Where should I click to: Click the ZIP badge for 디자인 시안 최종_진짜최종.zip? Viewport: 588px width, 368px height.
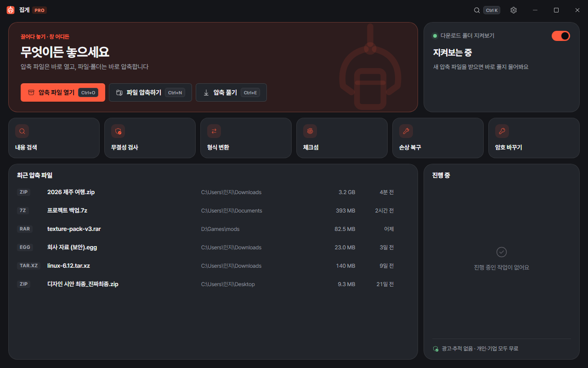click(x=23, y=284)
